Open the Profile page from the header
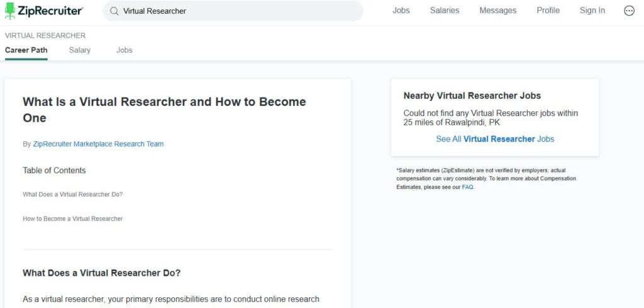 [548, 11]
